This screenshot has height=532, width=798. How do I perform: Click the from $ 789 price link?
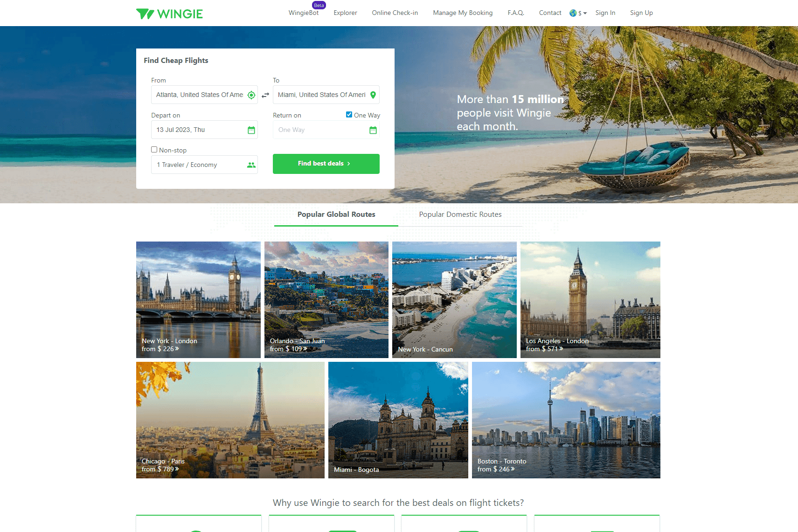click(x=160, y=469)
